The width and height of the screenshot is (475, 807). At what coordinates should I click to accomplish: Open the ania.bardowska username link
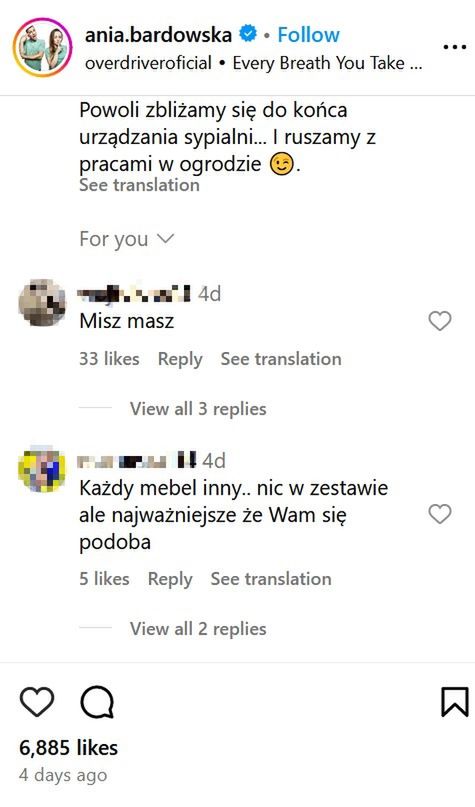point(158,34)
